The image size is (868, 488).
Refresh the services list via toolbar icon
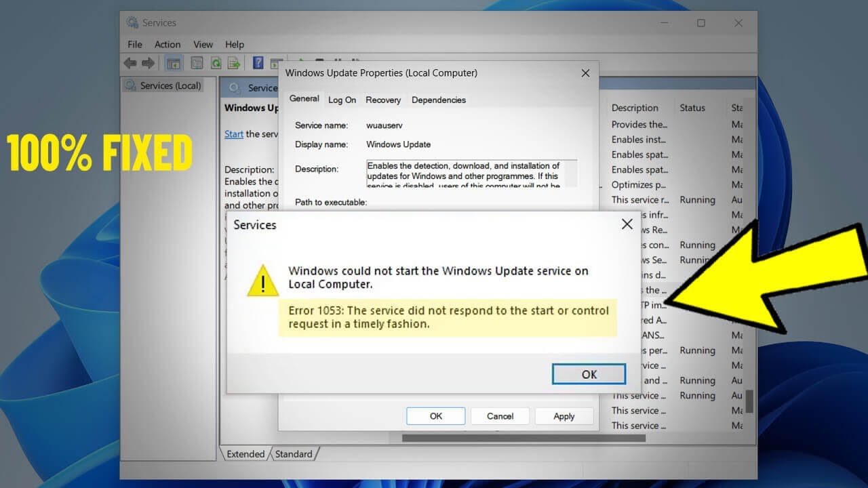pos(216,63)
